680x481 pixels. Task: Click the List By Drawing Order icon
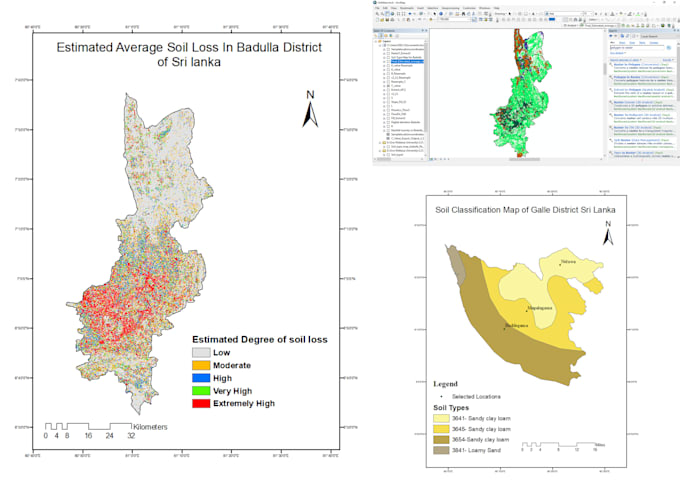pyautogui.click(x=376, y=36)
